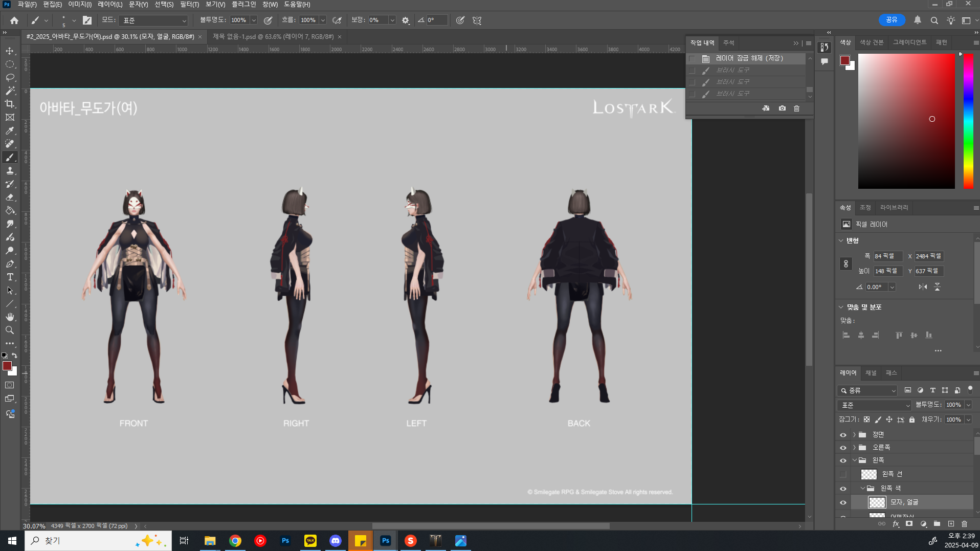The image size is (980, 551).
Task: Open layer filter 종류 dropdown
Action: [x=867, y=390]
